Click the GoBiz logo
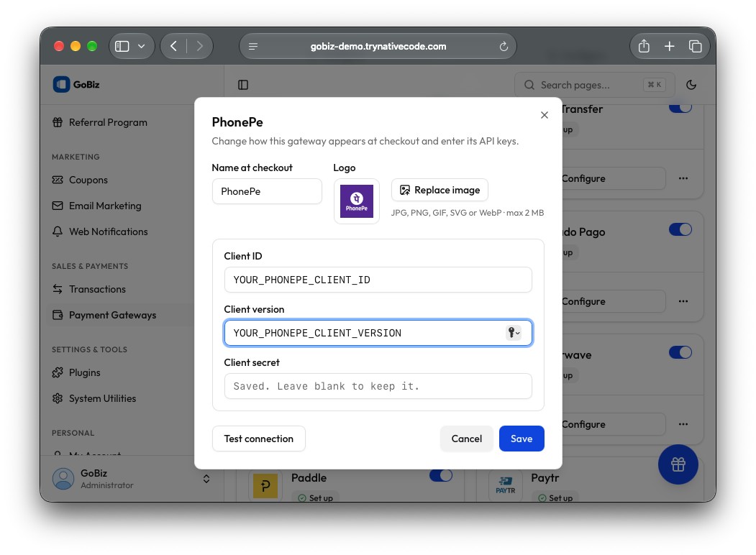Image resolution: width=756 pixels, height=555 pixels. [x=76, y=84]
